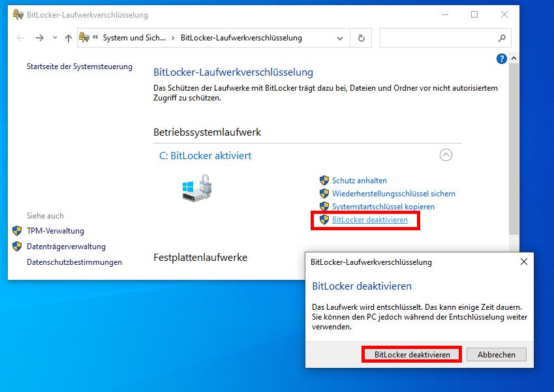Click 'C: BitLocker aktiviert' heading

[206, 156]
